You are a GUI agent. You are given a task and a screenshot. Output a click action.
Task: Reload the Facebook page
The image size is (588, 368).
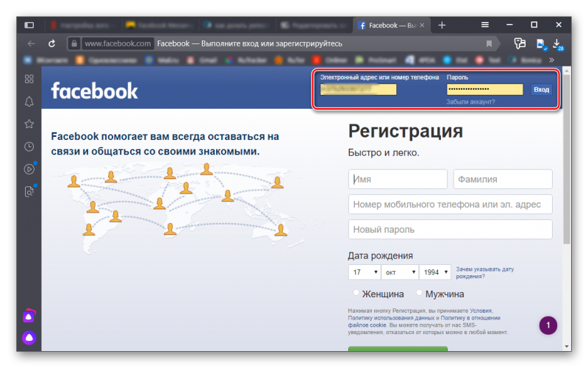tap(51, 43)
